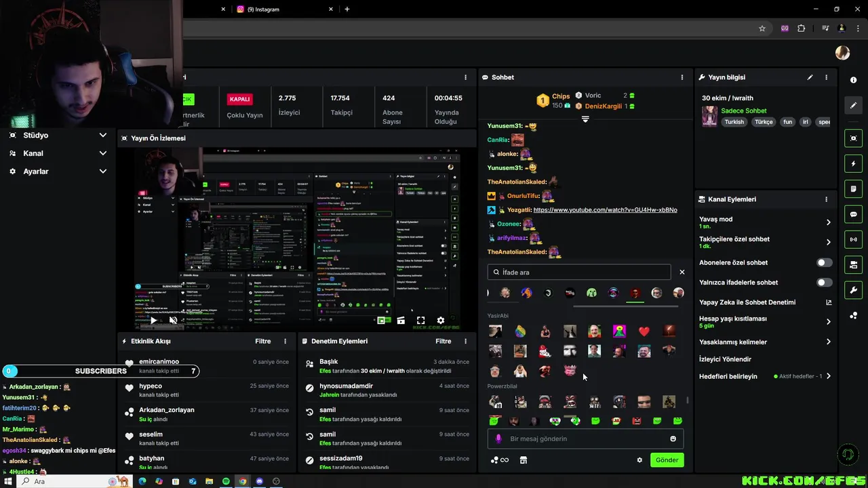Screen dimensions: 868x488
Task: Select the channel actions icon in sidebar
Action: [x=853, y=265]
